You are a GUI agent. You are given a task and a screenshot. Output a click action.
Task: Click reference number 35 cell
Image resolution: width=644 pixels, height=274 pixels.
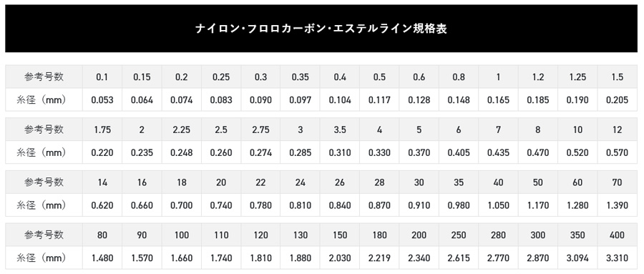point(459,182)
